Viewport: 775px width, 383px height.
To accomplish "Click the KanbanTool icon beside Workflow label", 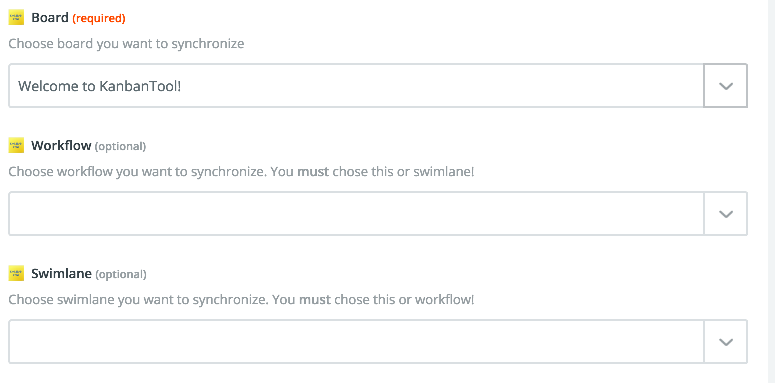I will (x=16, y=145).
